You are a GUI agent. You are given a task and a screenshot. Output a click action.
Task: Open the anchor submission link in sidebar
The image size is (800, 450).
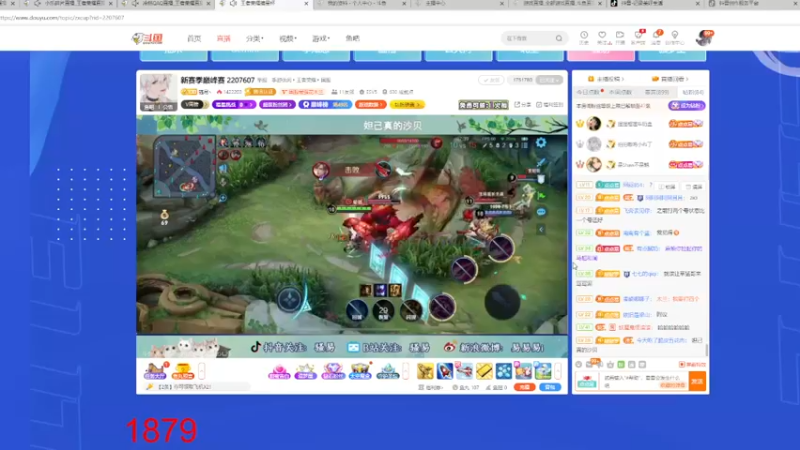tap(606, 79)
